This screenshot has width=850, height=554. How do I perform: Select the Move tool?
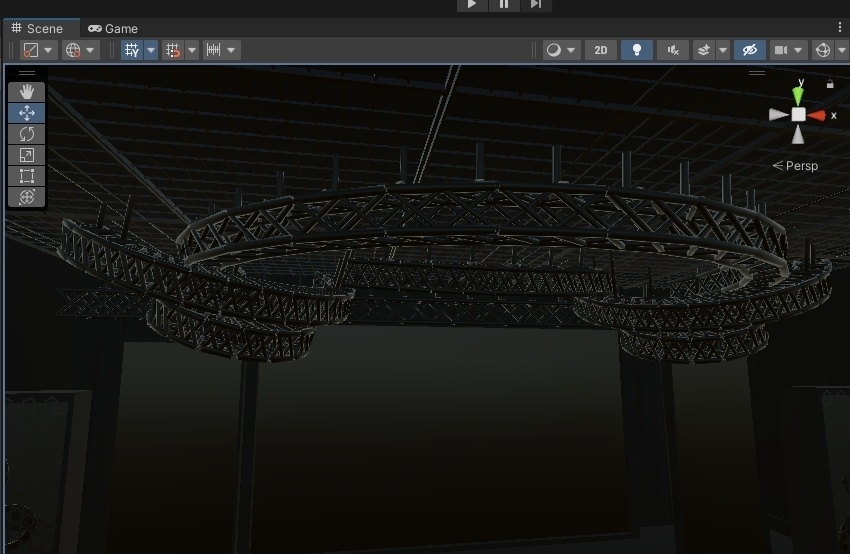click(x=27, y=113)
